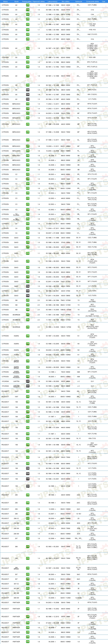Click the Marka column header
108x644 pixels.
click(x=5, y=2)
